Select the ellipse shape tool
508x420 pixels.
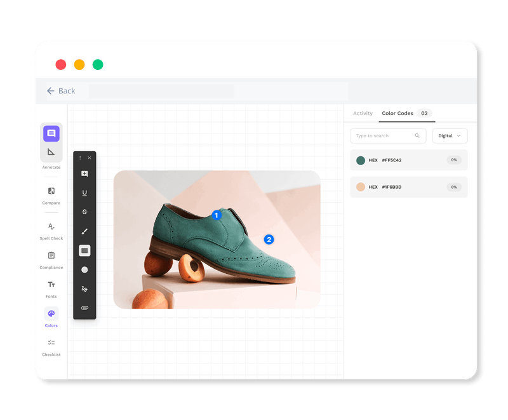[83, 269]
